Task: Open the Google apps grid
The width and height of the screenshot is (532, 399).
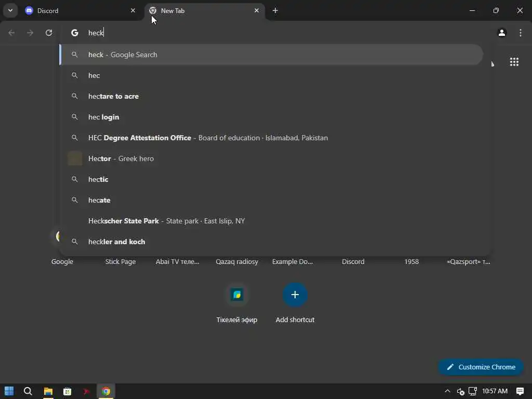Action: point(514,62)
